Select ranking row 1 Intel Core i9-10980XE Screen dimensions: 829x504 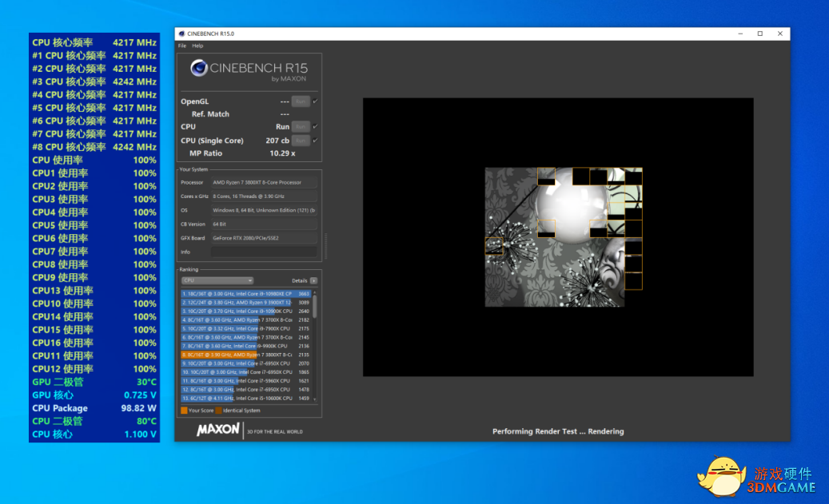[246, 294]
